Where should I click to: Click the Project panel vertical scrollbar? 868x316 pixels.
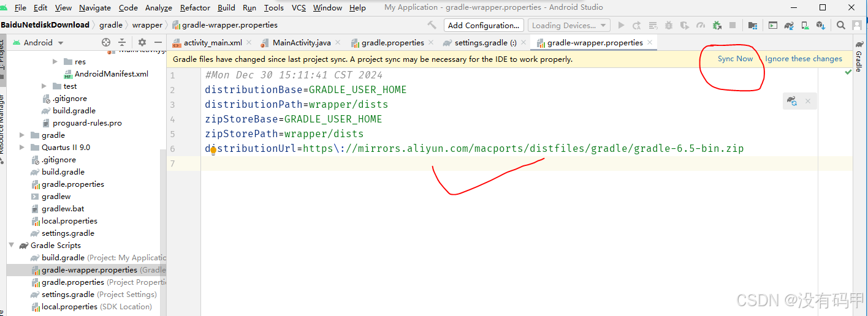[x=163, y=233]
